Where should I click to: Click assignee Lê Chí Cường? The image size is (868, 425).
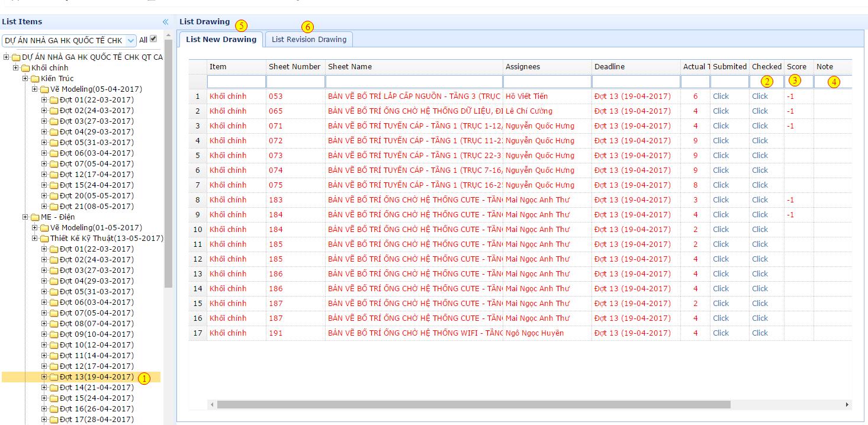coord(529,111)
